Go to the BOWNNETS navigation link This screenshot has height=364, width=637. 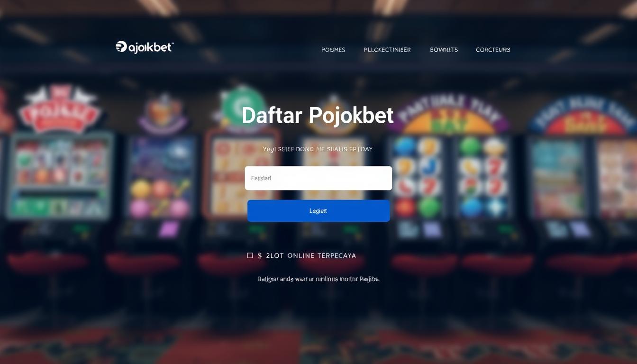coord(444,50)
